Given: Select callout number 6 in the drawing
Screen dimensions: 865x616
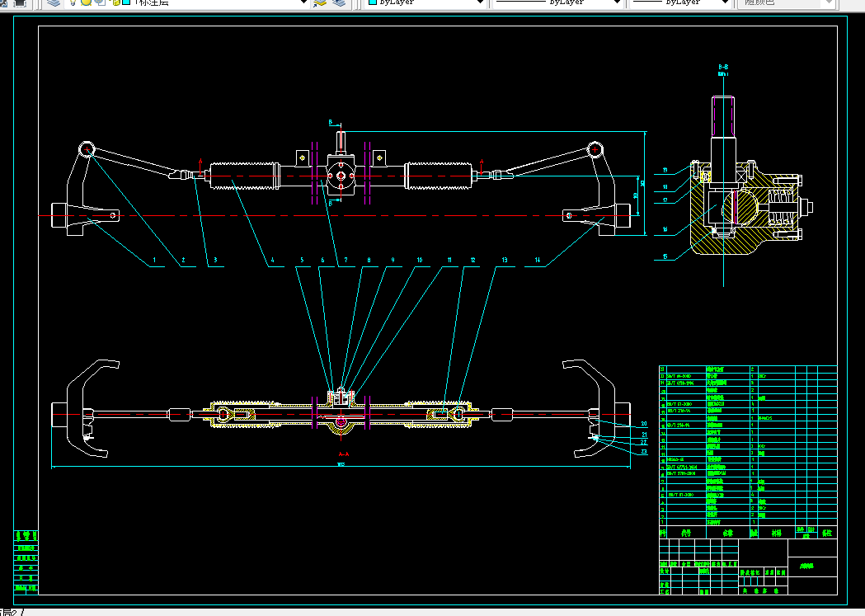Looking at the screenshot, I should (x=322, y=261).
